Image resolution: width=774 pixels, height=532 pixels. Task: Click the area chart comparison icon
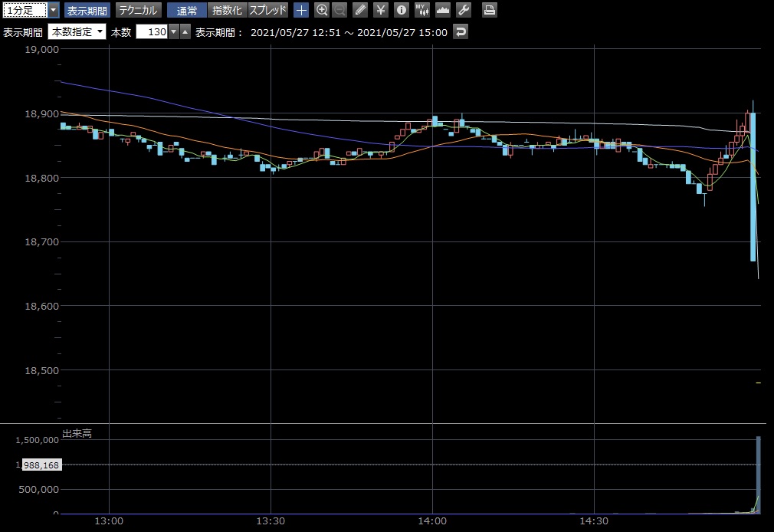442,10
